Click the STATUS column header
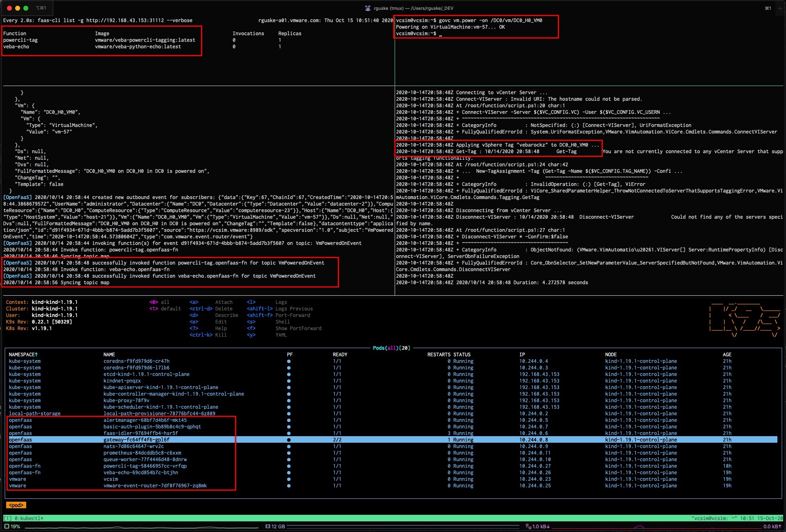 tap(462, 355)
